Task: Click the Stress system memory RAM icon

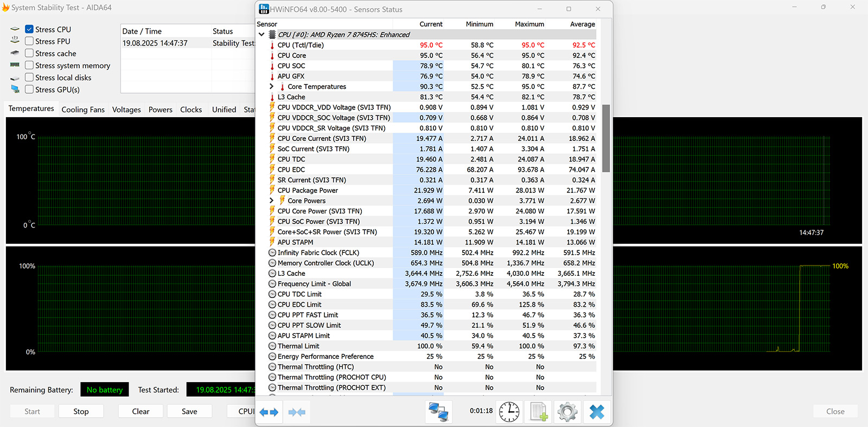Action: 15,65
